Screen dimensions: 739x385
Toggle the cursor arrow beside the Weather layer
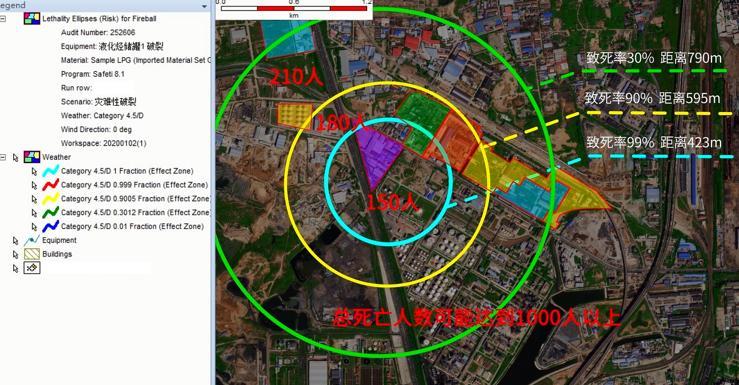point(16,157)
